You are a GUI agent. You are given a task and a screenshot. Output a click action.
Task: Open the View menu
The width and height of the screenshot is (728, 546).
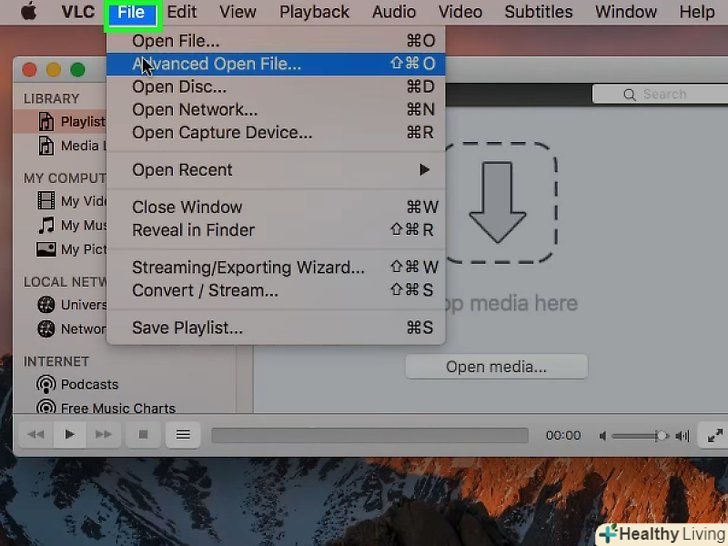pyautogui.click(x=238, y=12)
